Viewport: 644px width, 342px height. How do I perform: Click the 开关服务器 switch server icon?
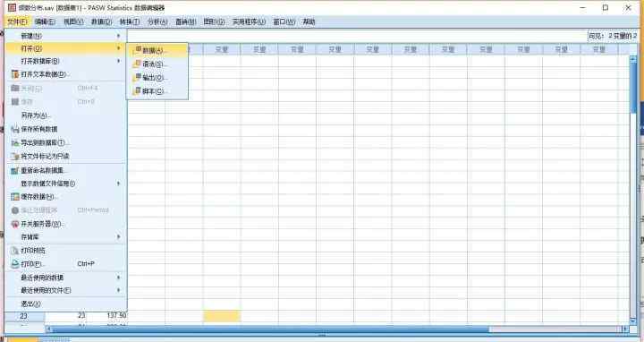click(15, 224)
